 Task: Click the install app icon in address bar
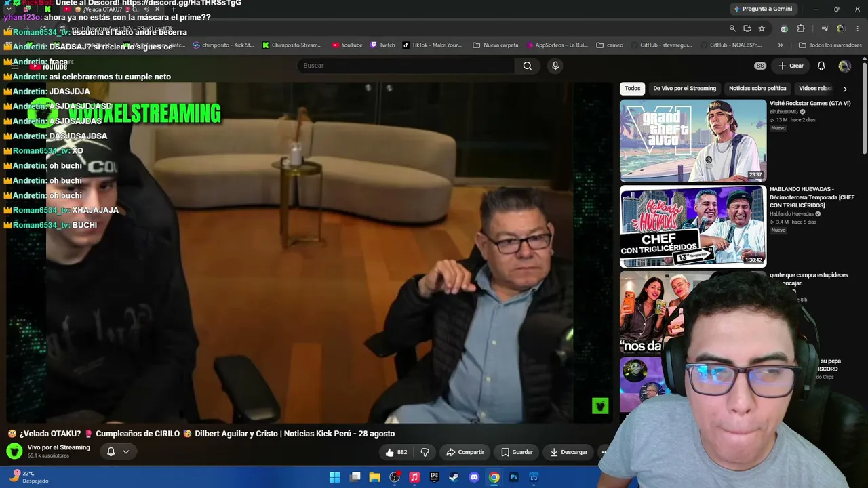pyautogui.click(x=747, y=28)
